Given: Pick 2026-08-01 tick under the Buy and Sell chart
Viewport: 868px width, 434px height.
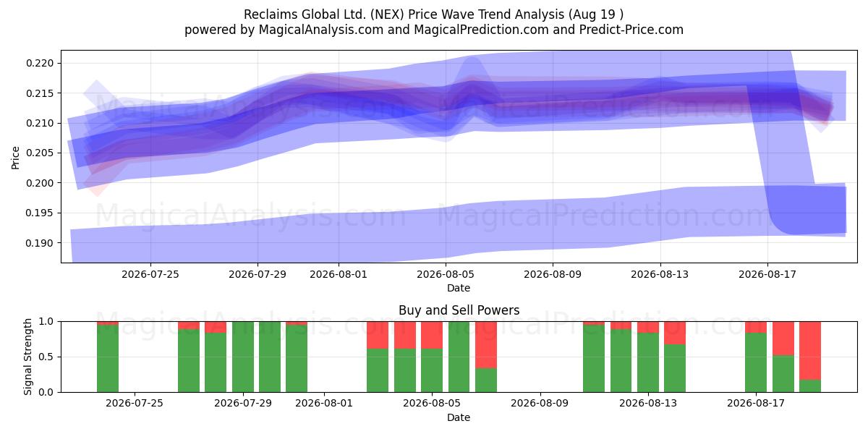Looking at the screenshot, I should coord(324,404).
